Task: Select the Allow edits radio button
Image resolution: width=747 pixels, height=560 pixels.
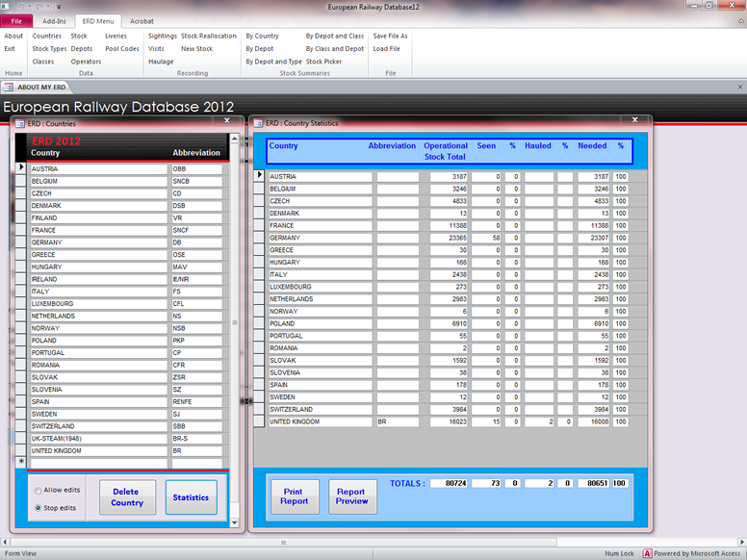Action: tap(39, 491)
